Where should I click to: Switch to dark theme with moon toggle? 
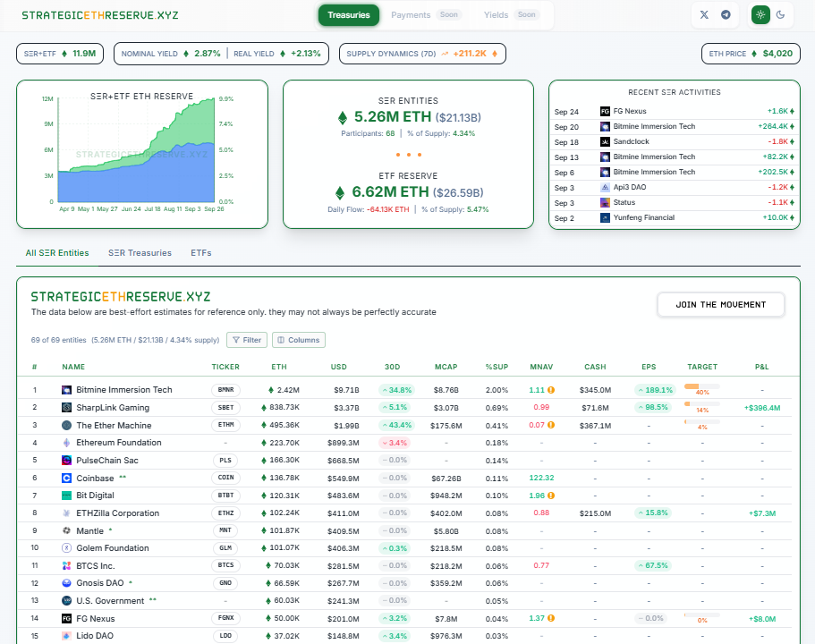(x=781, y=14)
